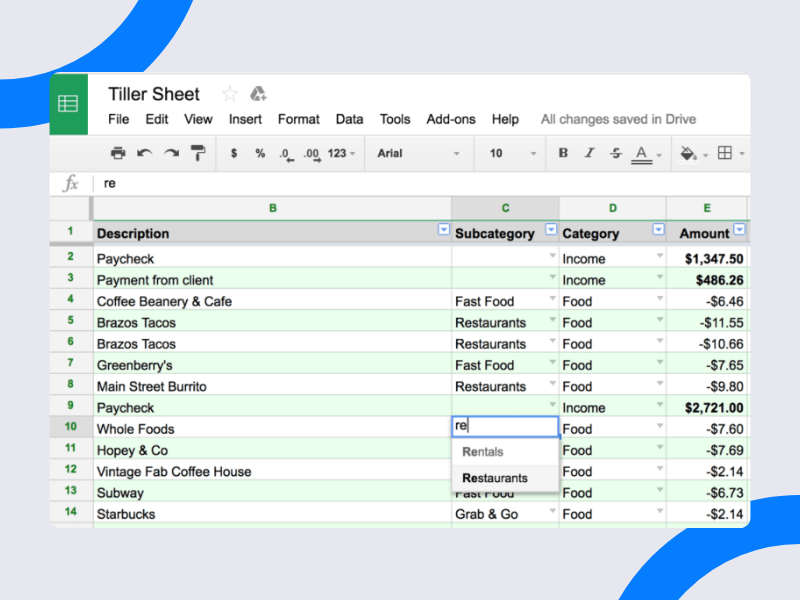Select the '$1,347.50' amount cell
Screen dimensions: 800x600
707,259
